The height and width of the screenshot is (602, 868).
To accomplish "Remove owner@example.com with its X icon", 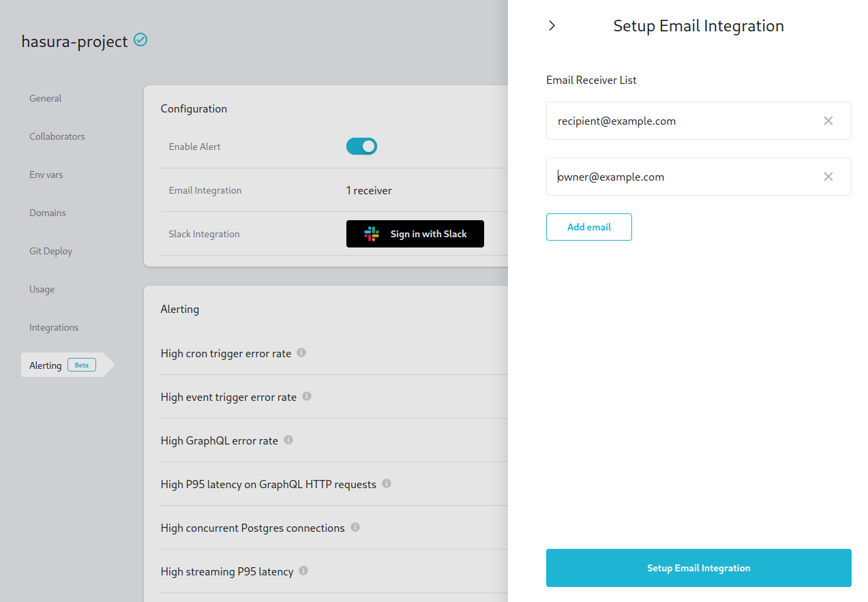I will pyautogui.click(x=828, y=177).
